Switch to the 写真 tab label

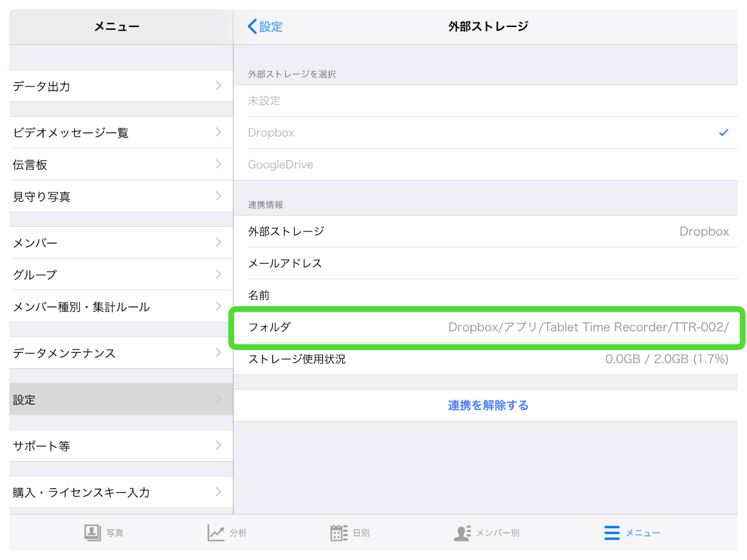click(x=115, y=533)
